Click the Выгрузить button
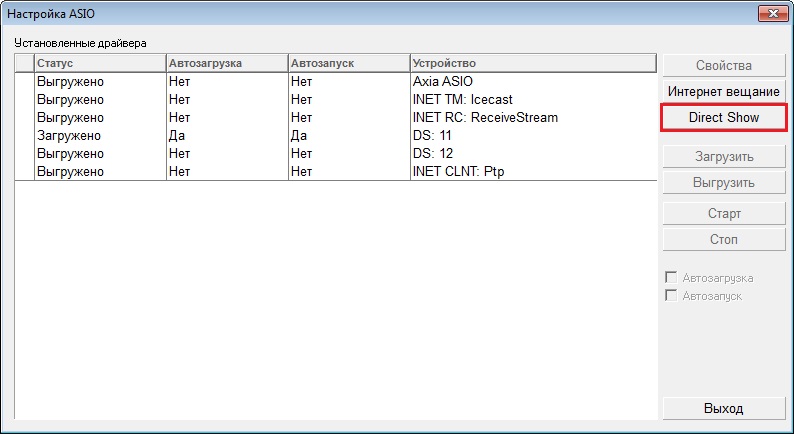794x434 pixels. (724, 182)
